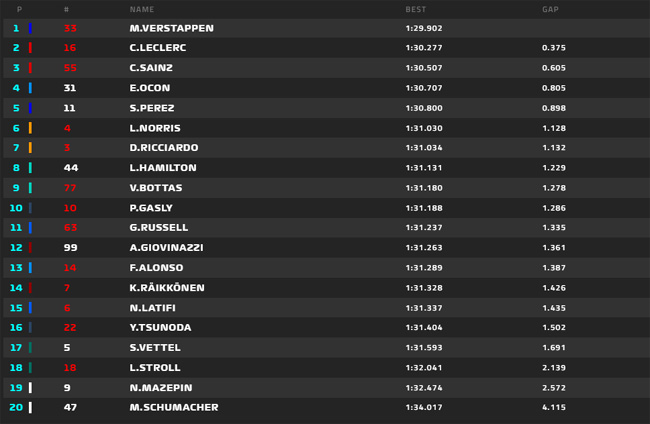The image size is (650, 424).
Task: Click the gap value 4.115 for Schumacher
Action: 554,407
